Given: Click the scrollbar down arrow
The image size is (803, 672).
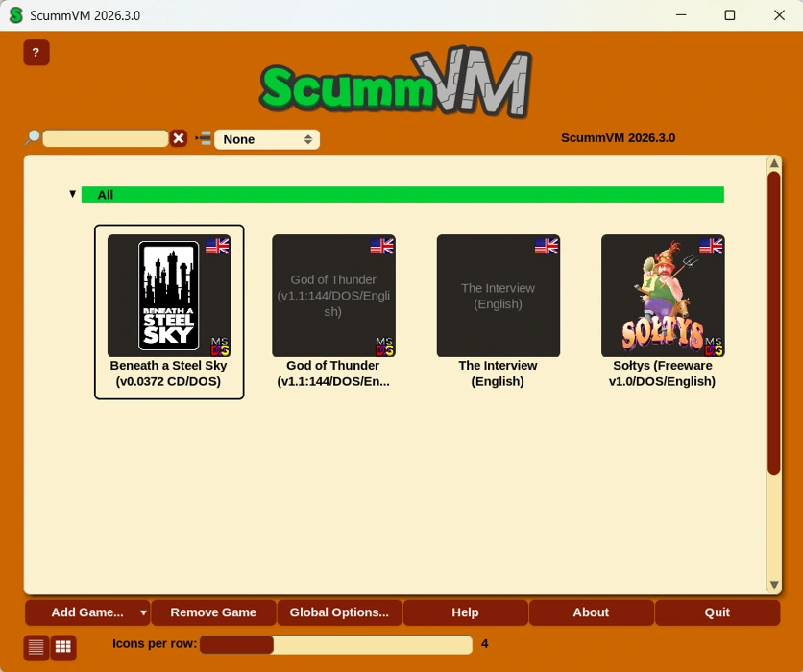Looking at the screenshot, I should [x=774, y=585].
